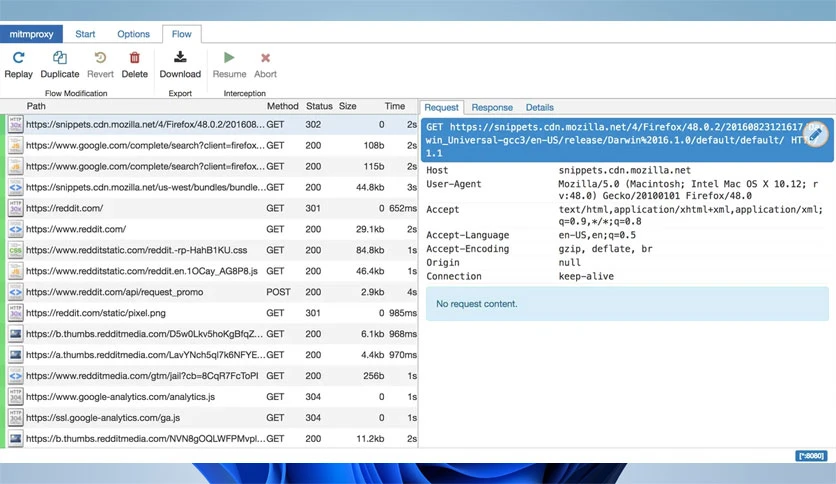Click the image icon for a.thumbs.redditmedia.com row

[15, 355]
